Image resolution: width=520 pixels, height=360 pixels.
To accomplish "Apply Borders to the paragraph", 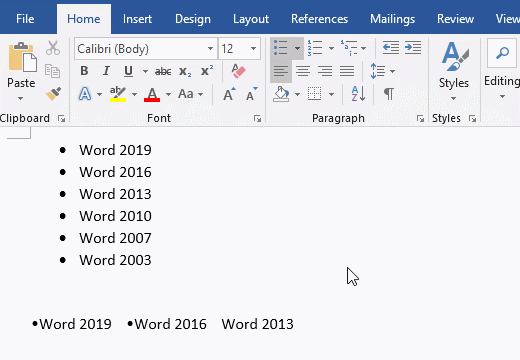I will pos(314,94).
